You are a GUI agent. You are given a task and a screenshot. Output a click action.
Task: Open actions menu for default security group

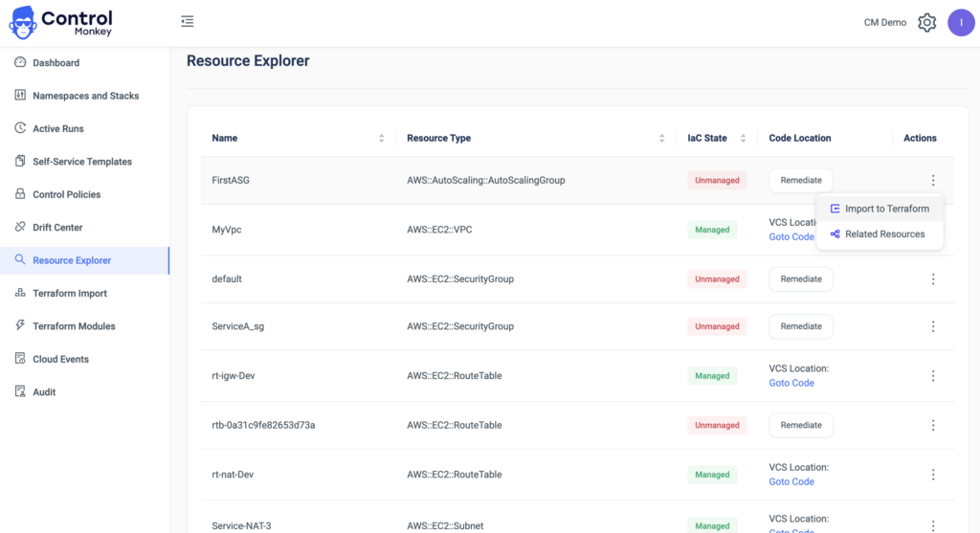(933, 279)
